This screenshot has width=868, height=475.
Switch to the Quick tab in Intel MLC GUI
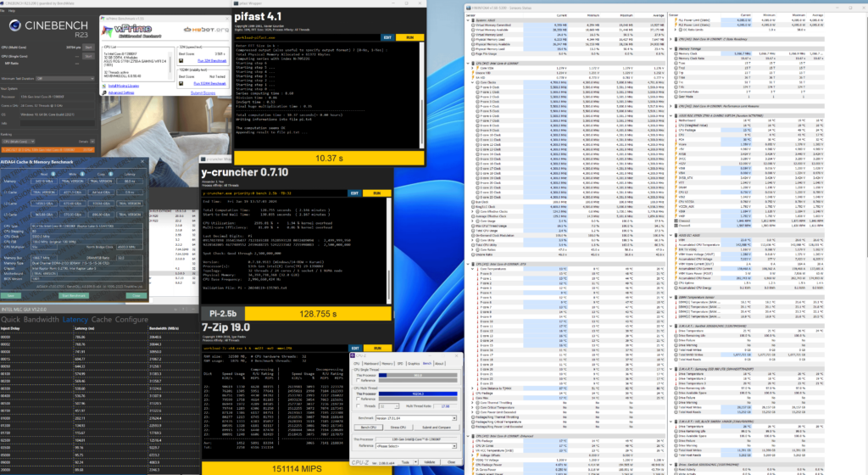(x=10, y=320)
